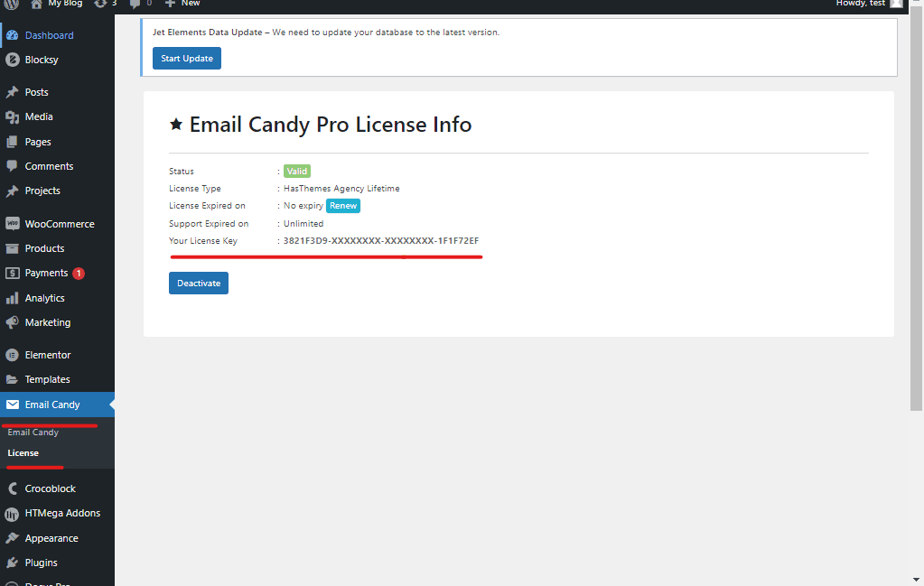The width and height of the screenshot is (924, 586).
Task: Click the Media library icon
Action: click(x=12, y=116)
